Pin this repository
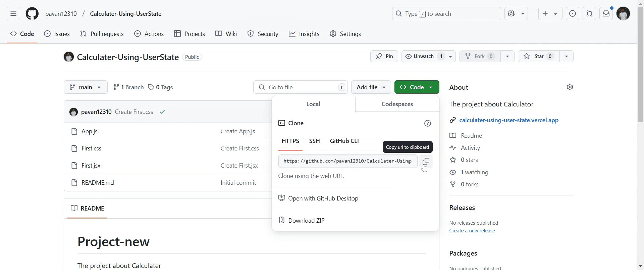644x270 pixels. (384, 56)
